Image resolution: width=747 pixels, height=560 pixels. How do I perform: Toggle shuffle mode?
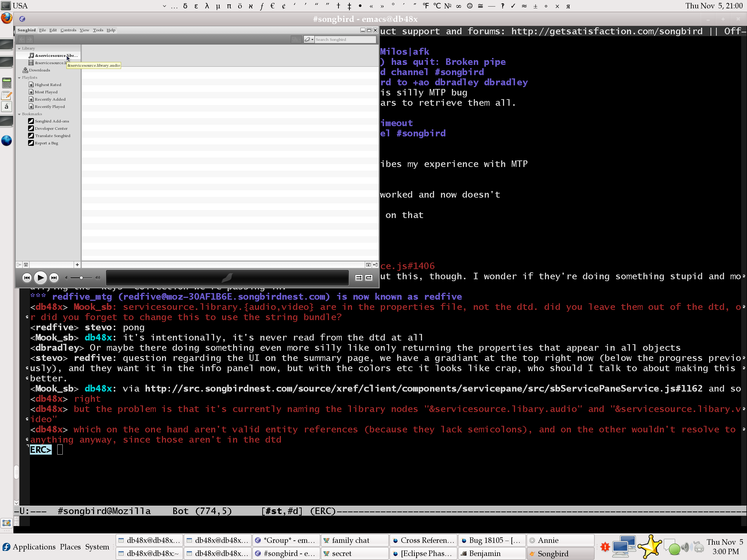(359, 278)
